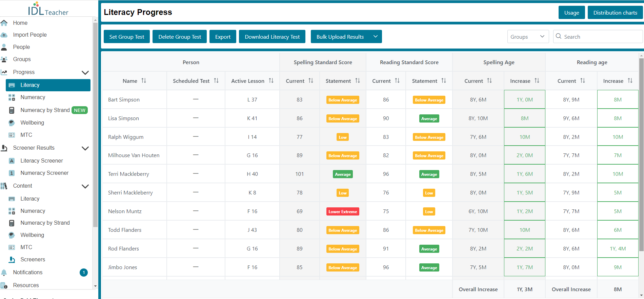Collapse the Progress section chevron
Screen dimensions: 644x299
[85, 72]
